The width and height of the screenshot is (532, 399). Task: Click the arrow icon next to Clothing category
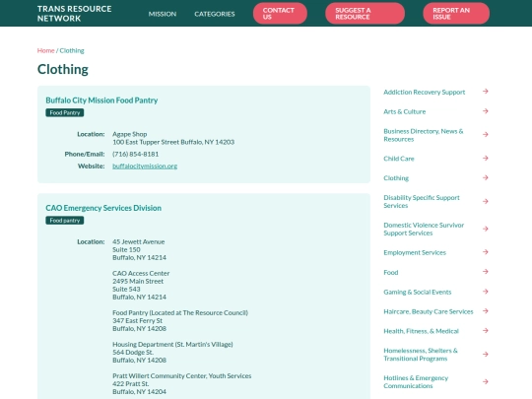coord(486,177)
